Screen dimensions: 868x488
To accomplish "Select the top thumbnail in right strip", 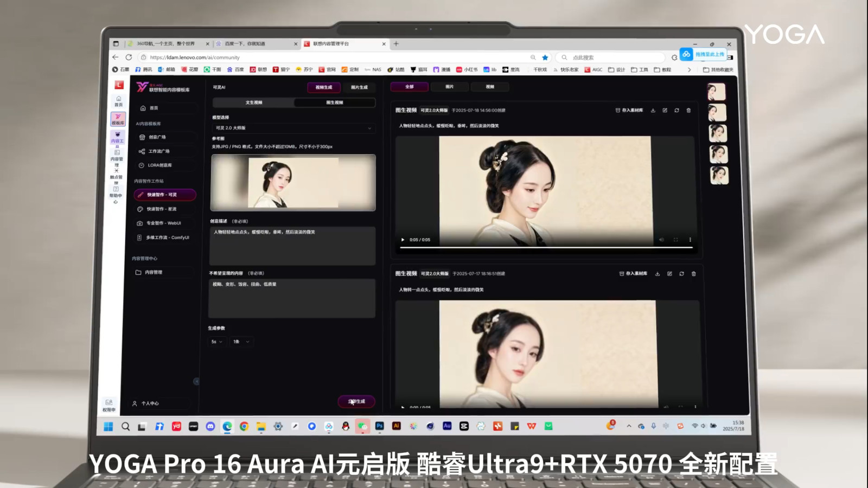I will coord(717,92).
